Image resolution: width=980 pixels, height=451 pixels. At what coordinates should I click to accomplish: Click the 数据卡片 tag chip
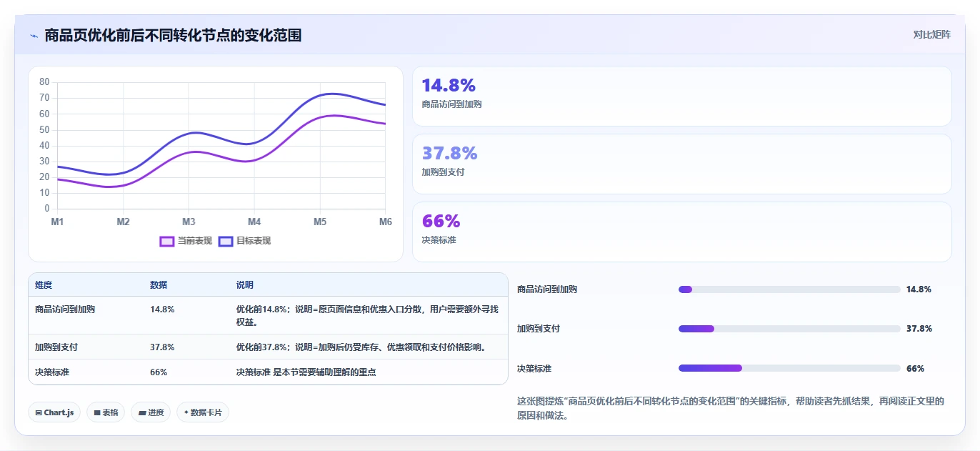coord(203,412)
